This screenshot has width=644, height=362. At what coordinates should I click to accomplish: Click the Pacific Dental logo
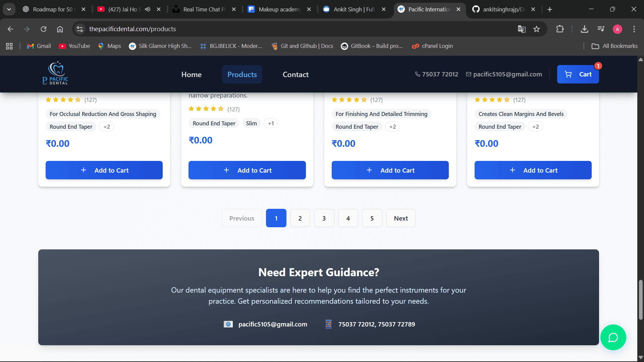coord(55,73)
